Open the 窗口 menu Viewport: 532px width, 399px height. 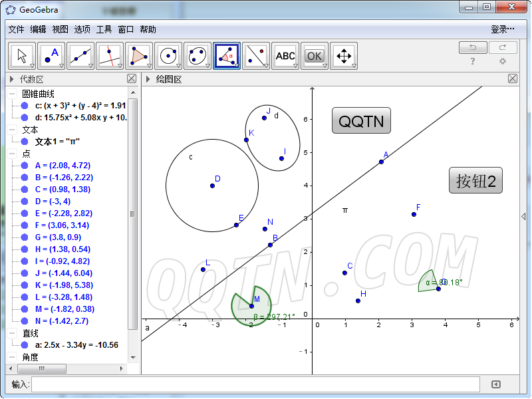click(126, 29)
